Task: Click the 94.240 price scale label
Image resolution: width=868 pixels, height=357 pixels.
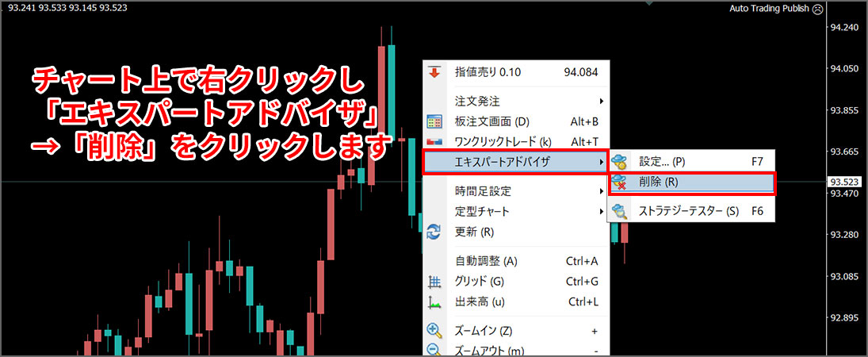Action: (844, 27)
